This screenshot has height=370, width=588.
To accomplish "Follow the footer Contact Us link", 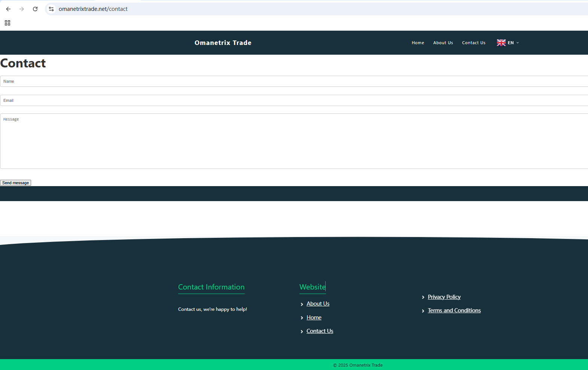I will [x=320, y=331].
